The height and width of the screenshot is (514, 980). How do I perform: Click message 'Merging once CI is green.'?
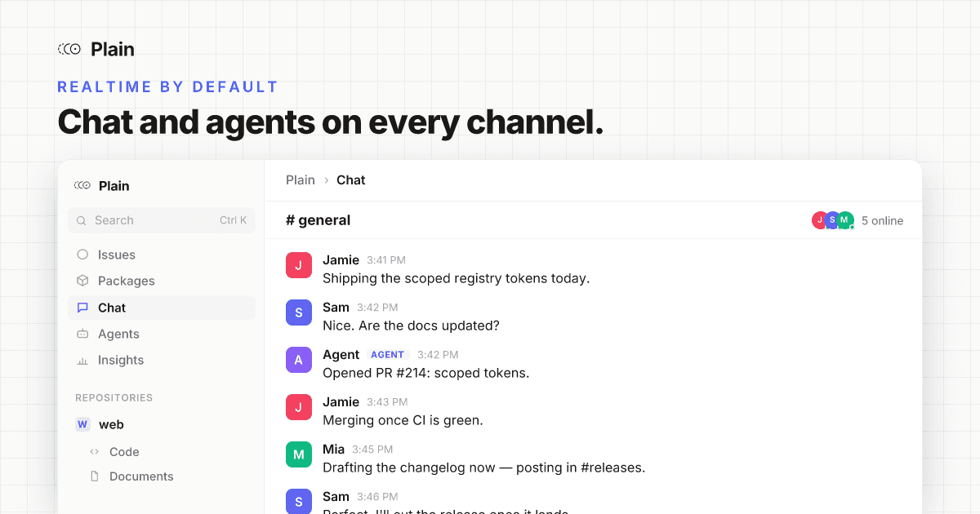[x=403, y=420]
